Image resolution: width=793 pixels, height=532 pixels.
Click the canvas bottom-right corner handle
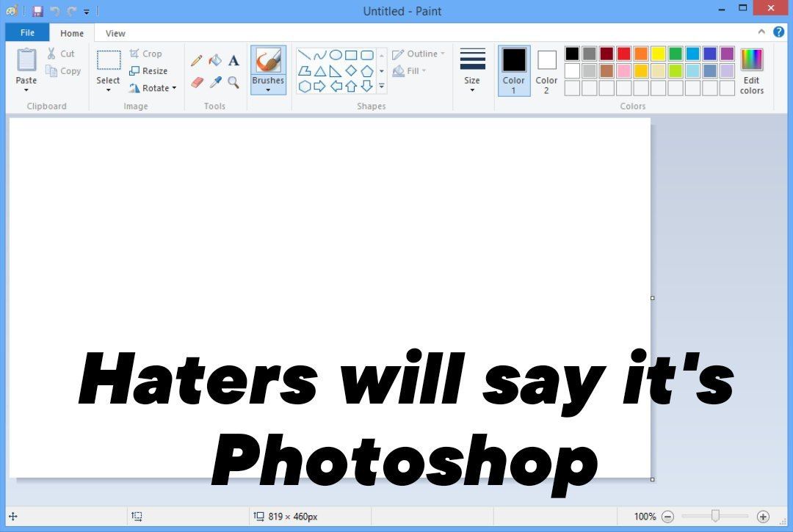click(653, 479)
